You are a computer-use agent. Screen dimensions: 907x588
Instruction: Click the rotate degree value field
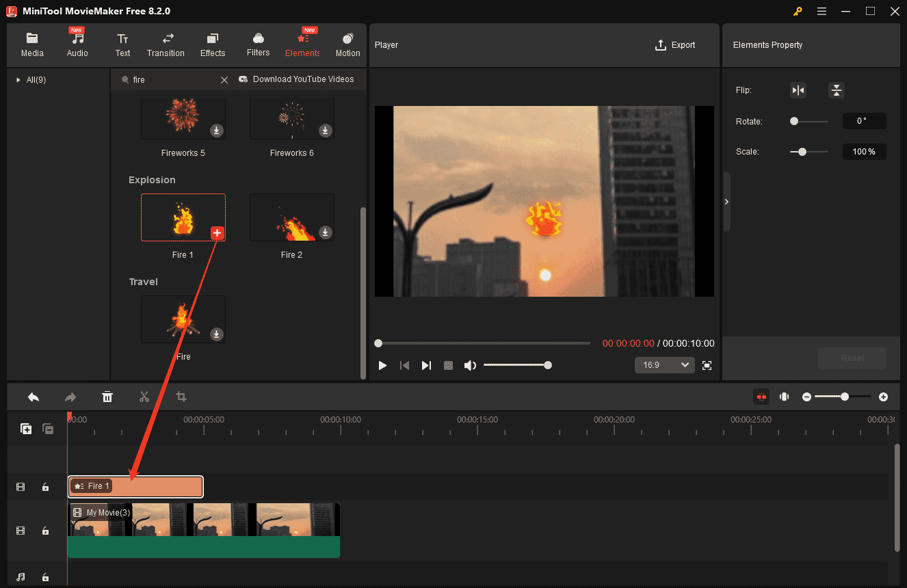[x=864, y=121]
